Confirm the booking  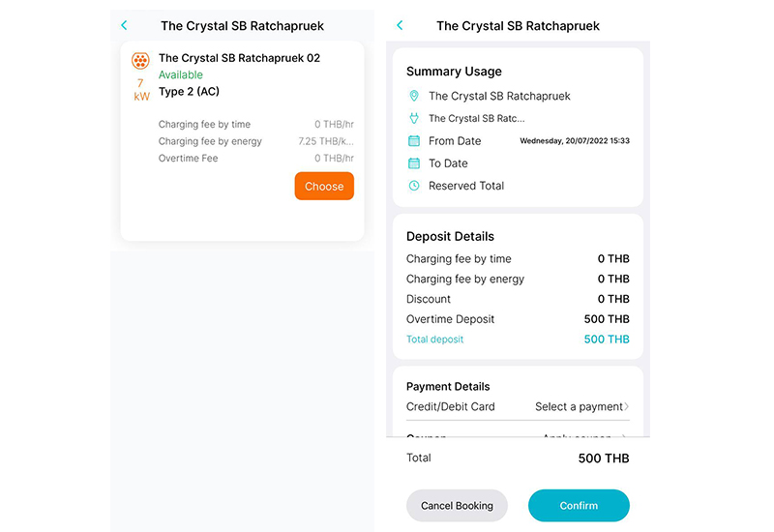pyautogui.click(x=579, y=506)
